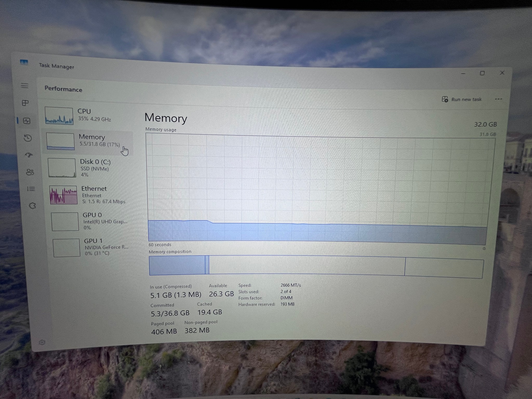The height and width of the screenshot is (399, 532).
Task: Open the App history page icon
Action: click(28, 138)
